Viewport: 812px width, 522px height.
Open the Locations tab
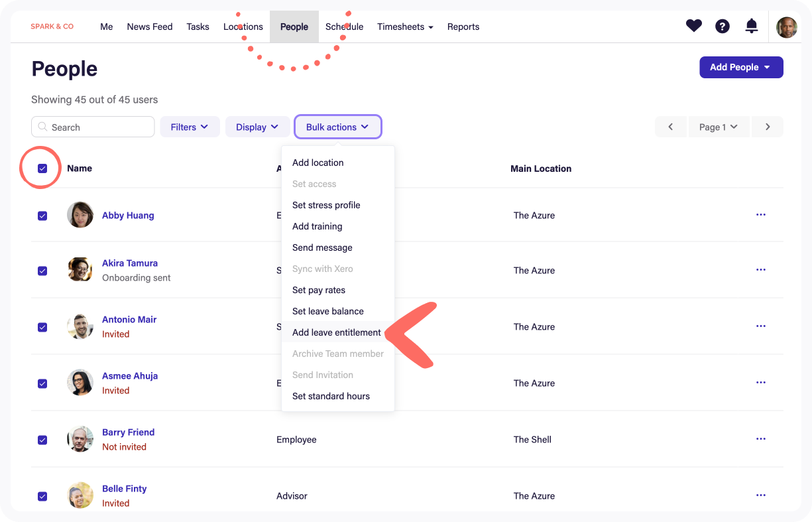[243, 27]
